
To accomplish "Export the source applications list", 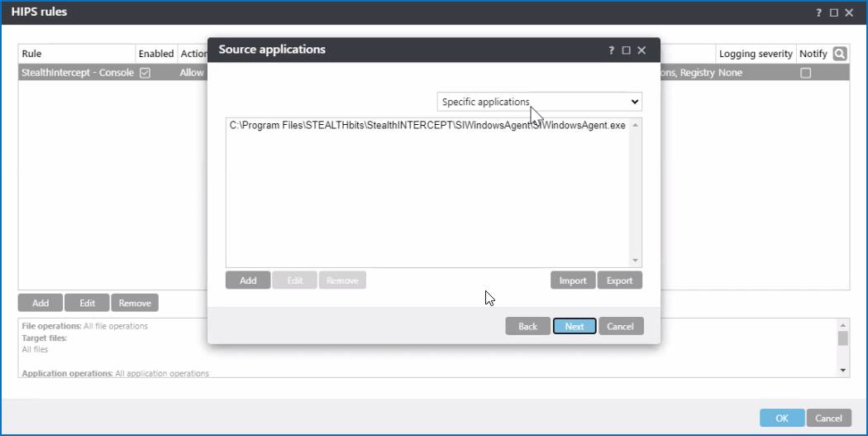I will 619,280.
